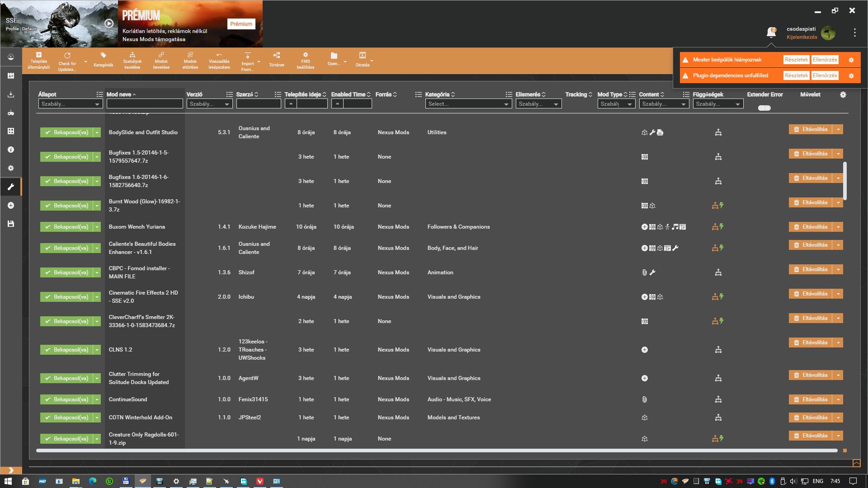The image size is (868, 488).
Task: Open Save Games disk icon in sidebar
Action: click(x=11, y=224)
